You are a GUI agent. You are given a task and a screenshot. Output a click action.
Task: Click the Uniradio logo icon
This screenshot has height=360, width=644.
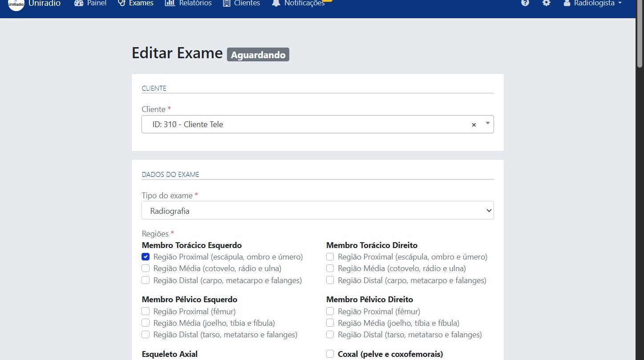click(x=16, y=4)
